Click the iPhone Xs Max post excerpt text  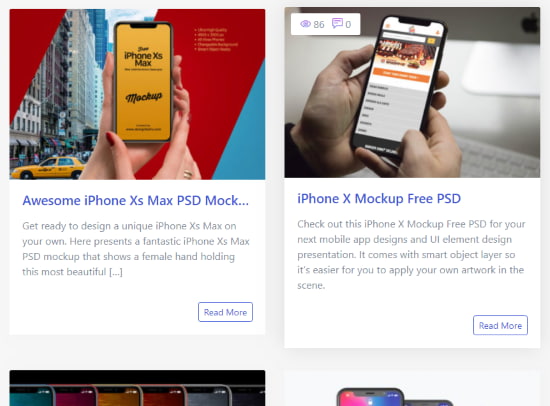point(136,249)
